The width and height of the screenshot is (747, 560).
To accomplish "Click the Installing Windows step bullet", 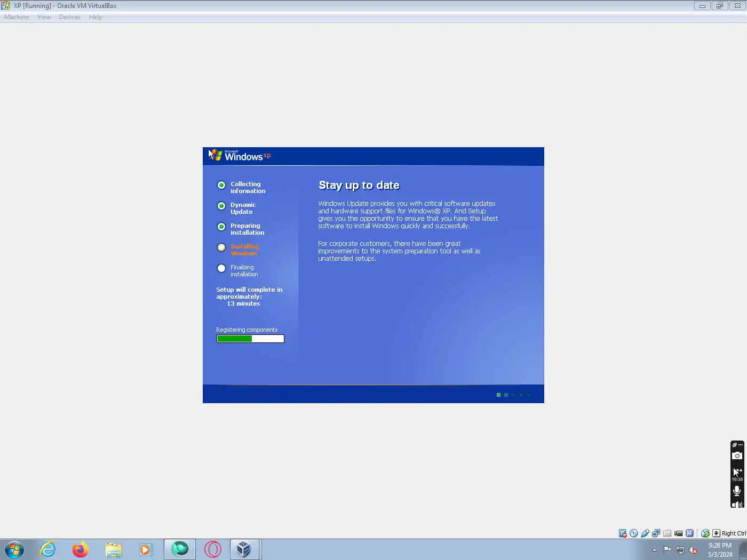I will (221, 247).
